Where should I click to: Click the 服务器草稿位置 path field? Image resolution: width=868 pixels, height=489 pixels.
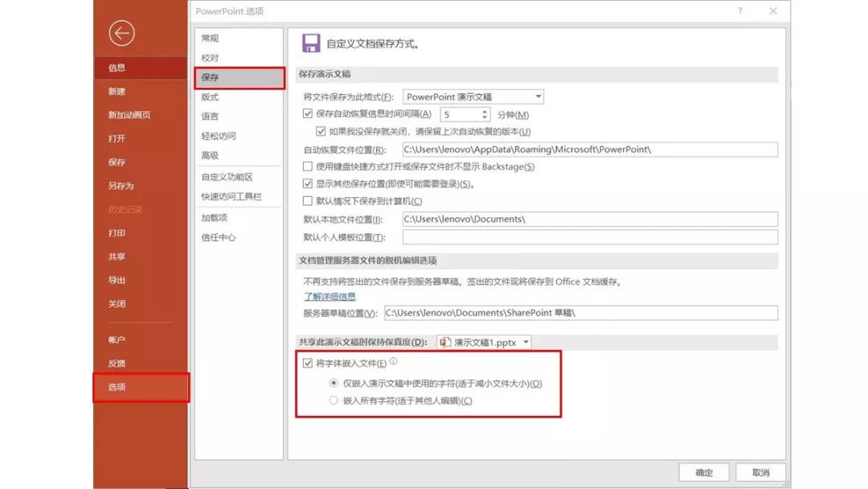click(581, 313)
